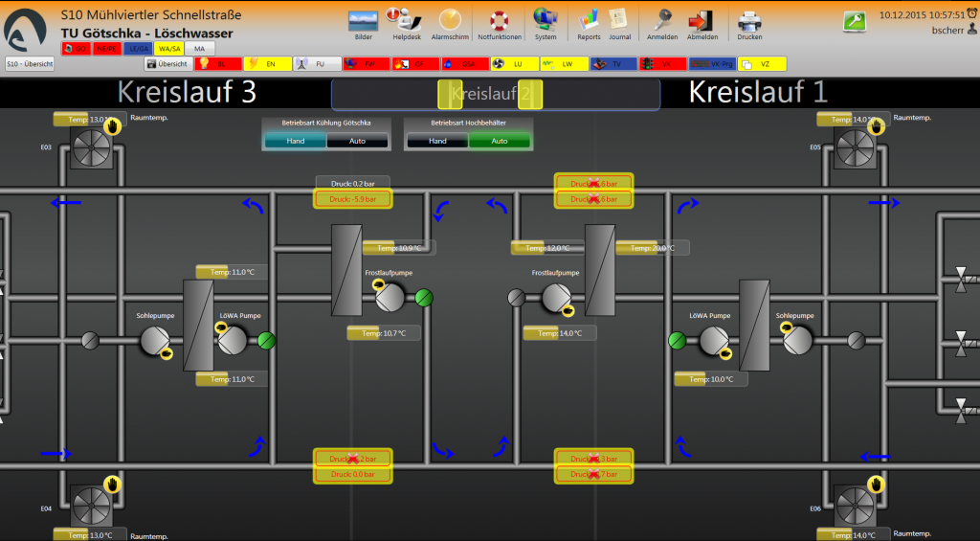Viewport: 980px width, 541px height.
Task: Select Kreislauf 3 LöWA Pumpe symbol
Action: click(232, 341)
